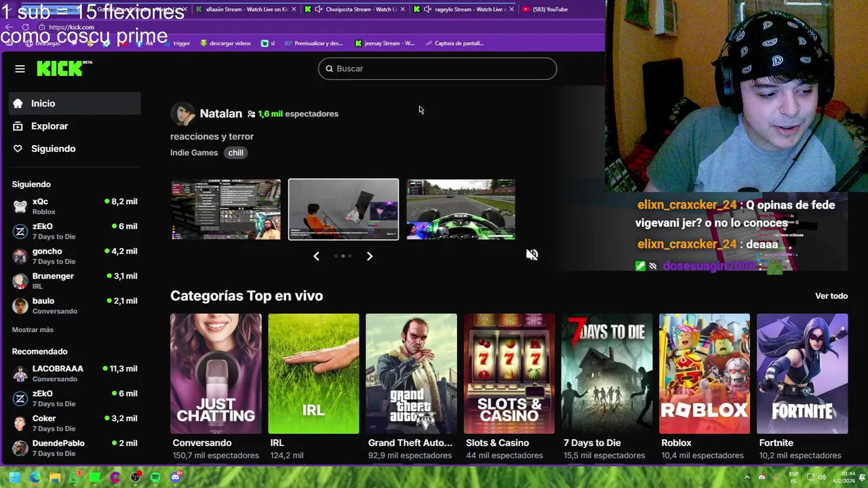
Task: Unmute the featured stream preview
Action: 532,255
